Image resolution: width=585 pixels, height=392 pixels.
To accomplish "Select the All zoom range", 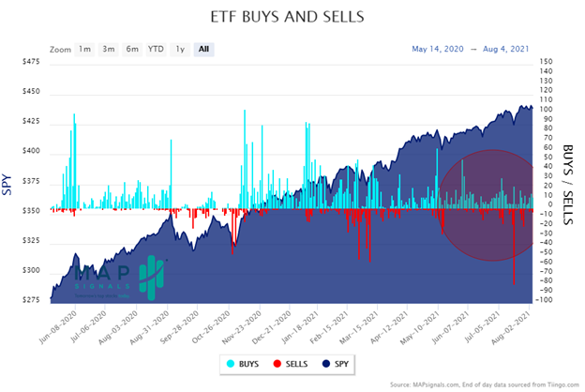I will (x=203, y=50).
